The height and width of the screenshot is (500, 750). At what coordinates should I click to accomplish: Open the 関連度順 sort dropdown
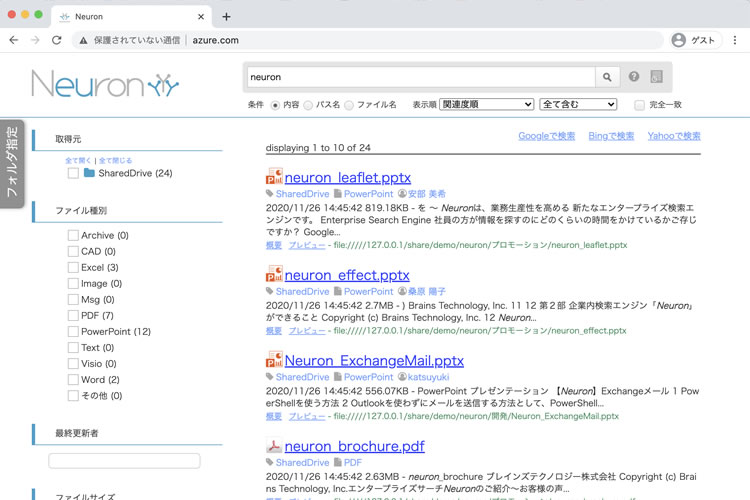(486, 104)
